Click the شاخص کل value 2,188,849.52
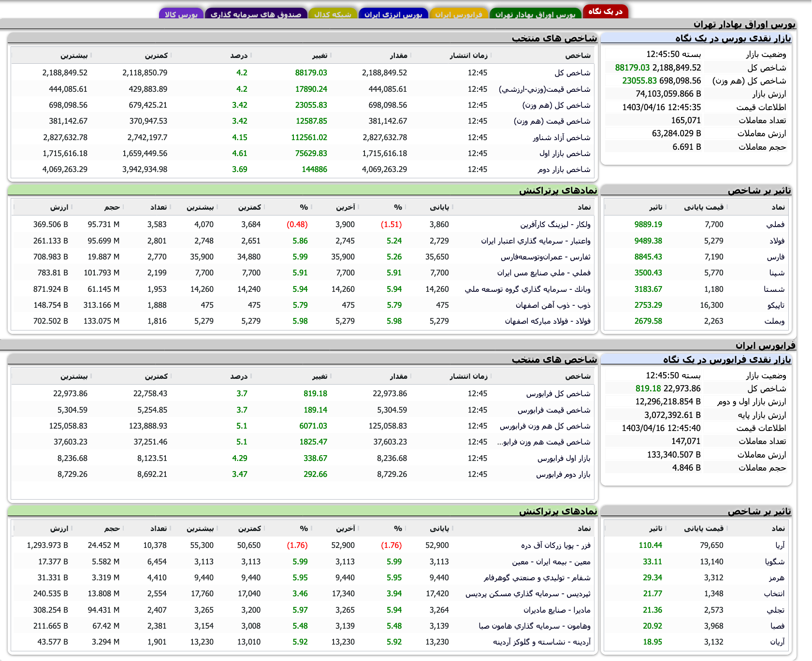The image size is (812, 661). click(x=677, y=68)
